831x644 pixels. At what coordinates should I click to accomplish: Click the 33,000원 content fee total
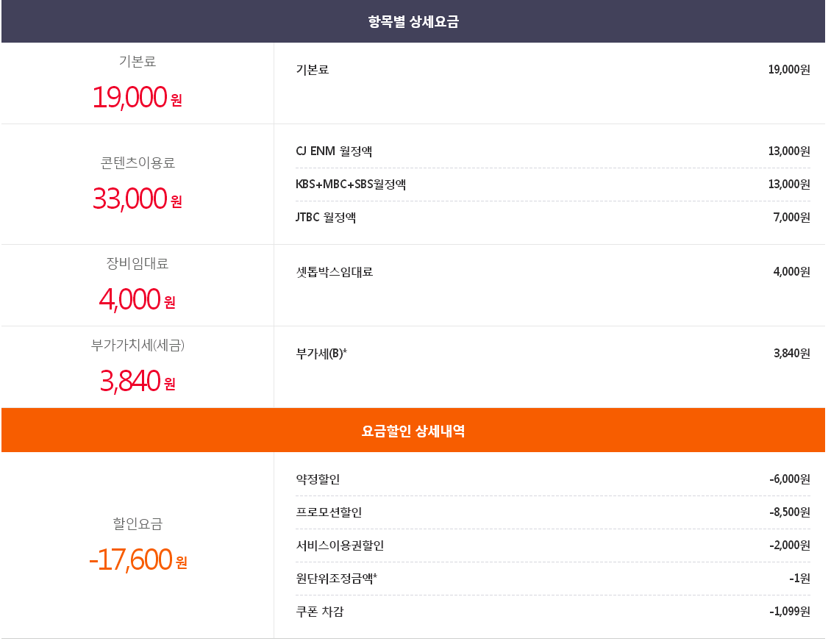(x=137, y=198)
